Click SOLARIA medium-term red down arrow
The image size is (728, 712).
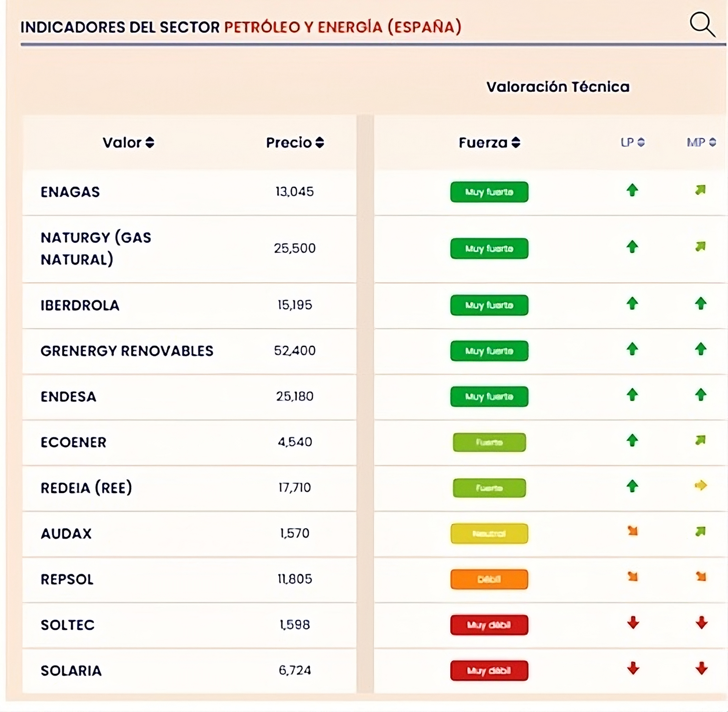point(701,668)
